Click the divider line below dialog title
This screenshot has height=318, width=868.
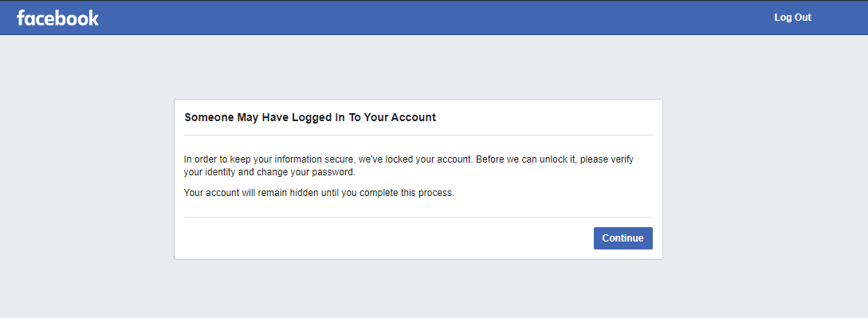418,135
